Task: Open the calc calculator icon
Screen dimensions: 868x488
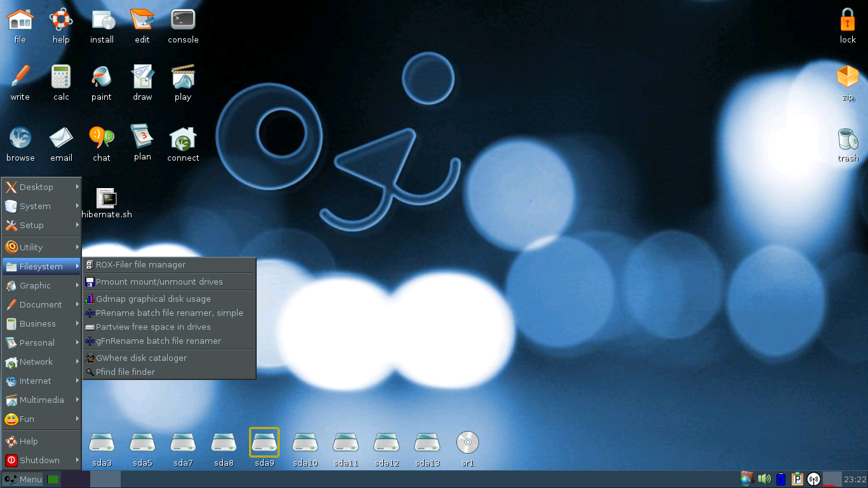Action: tap(61, 77)
